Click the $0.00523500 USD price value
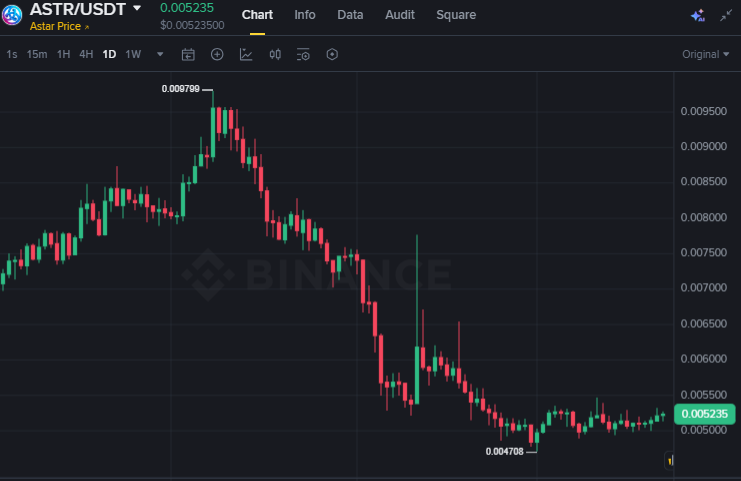741x481 pixels. (192, 25)
